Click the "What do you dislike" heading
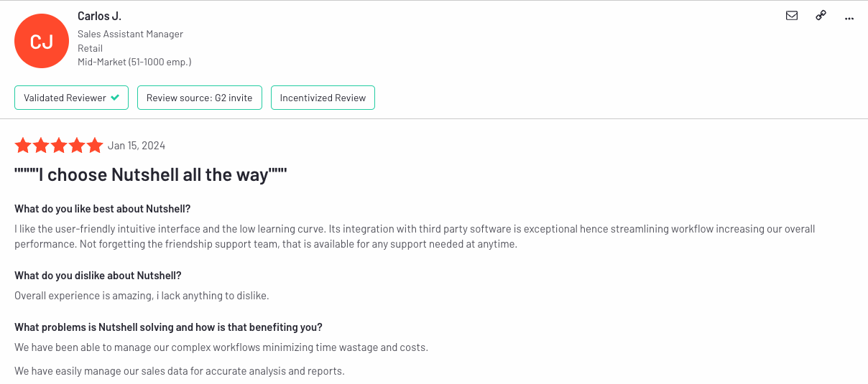The height and width of the screenshot is (384, 868). 98,276
